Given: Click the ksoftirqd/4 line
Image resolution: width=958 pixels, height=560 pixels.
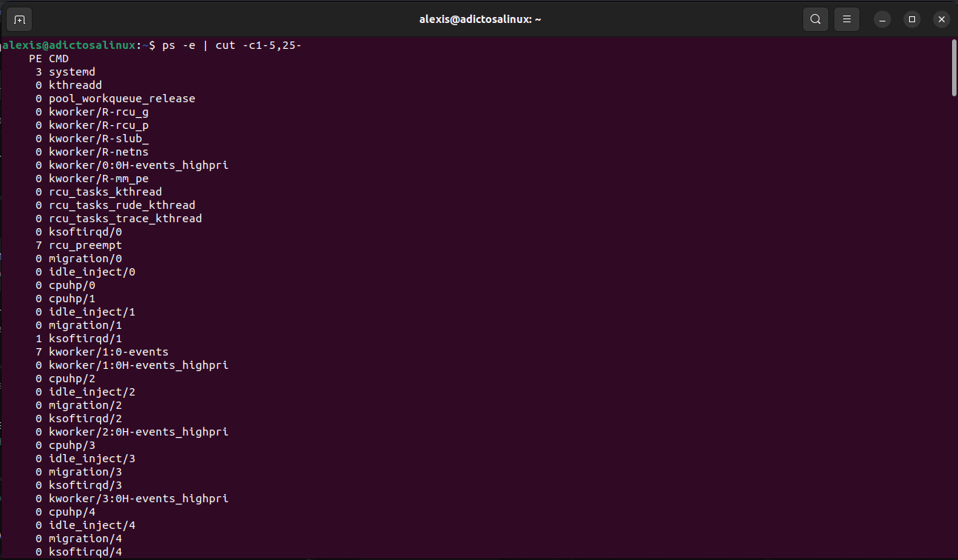Looking at the screenshot, I should point(79,552).
